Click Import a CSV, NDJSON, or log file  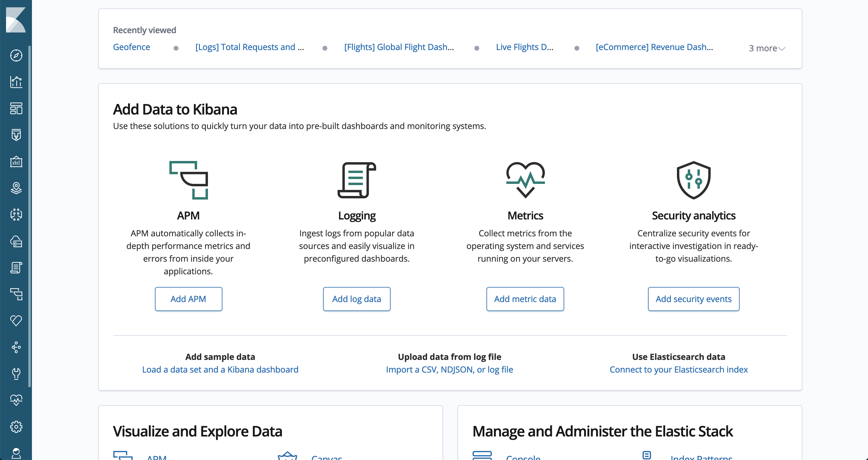tap(449, 369)
